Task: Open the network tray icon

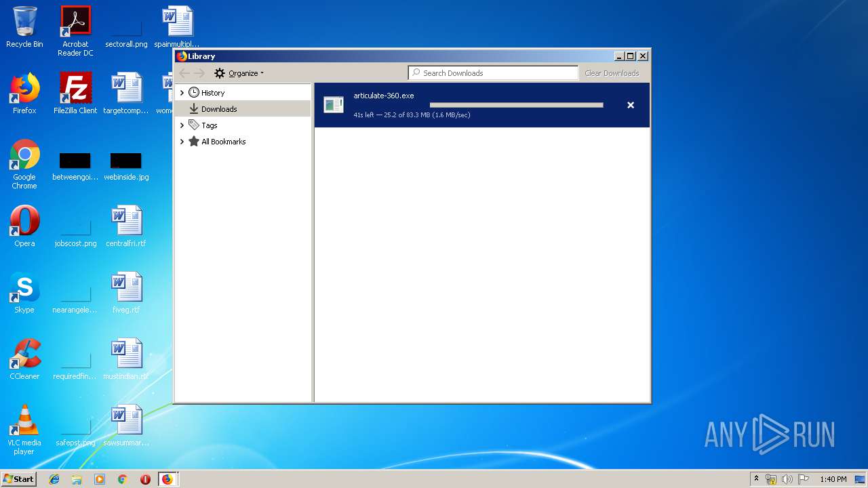Action: coord(771,479)
